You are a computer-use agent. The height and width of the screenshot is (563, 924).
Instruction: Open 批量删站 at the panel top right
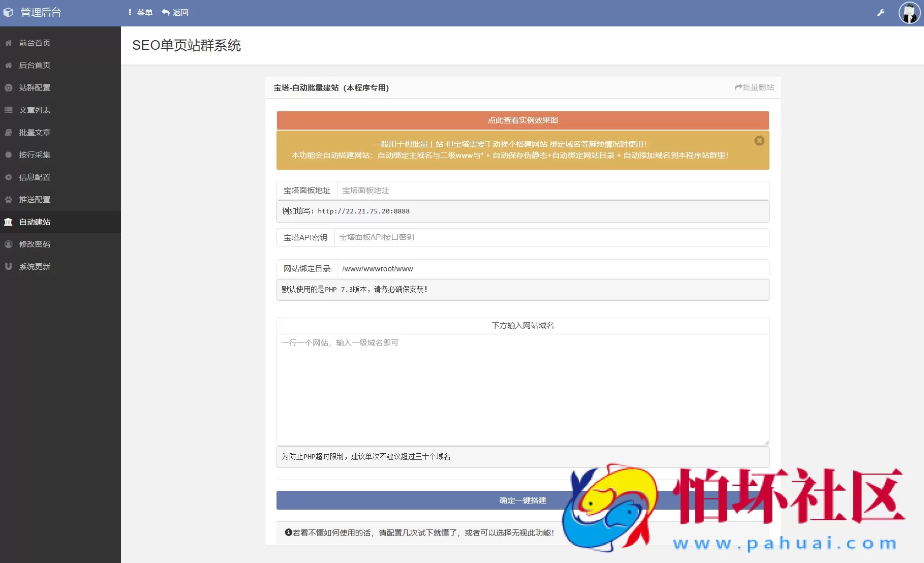[755, 87]
